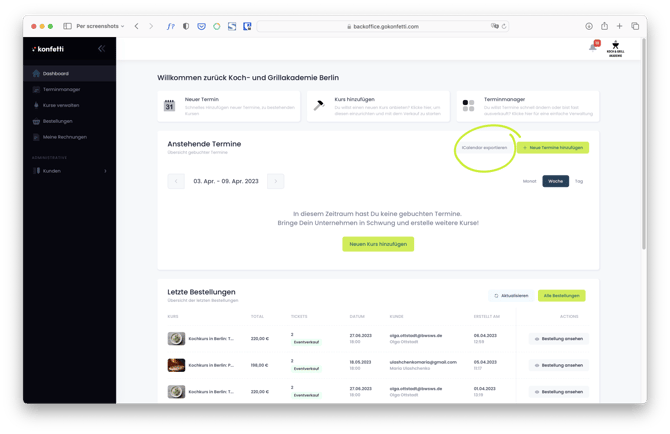Go to Kurse verwalten in sidebar
The image size is (670, 434).
pyautogui.click(x=60, y=104)
